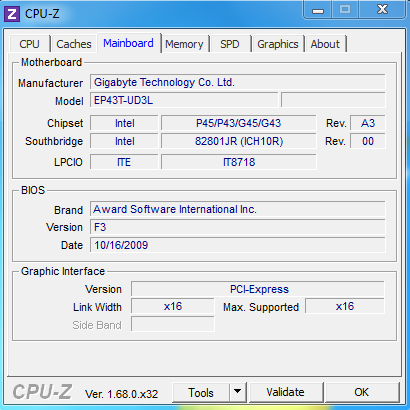Click BIOS brand Award Software International Inc.
This screenshot has width=410, height=410.
(x=237, y=209)
